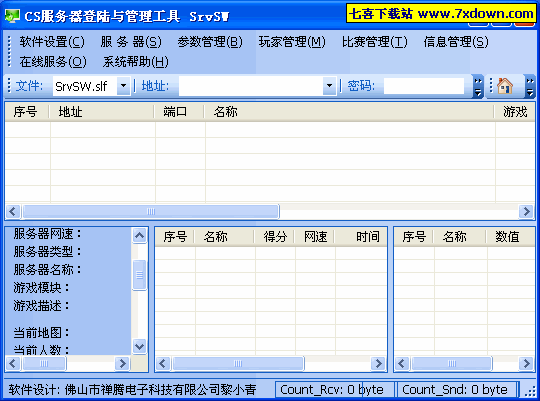The width and height of the screenshot is (540, 401).
Task: Open the 信息管理(S) menu
Action: coord(456,42)
